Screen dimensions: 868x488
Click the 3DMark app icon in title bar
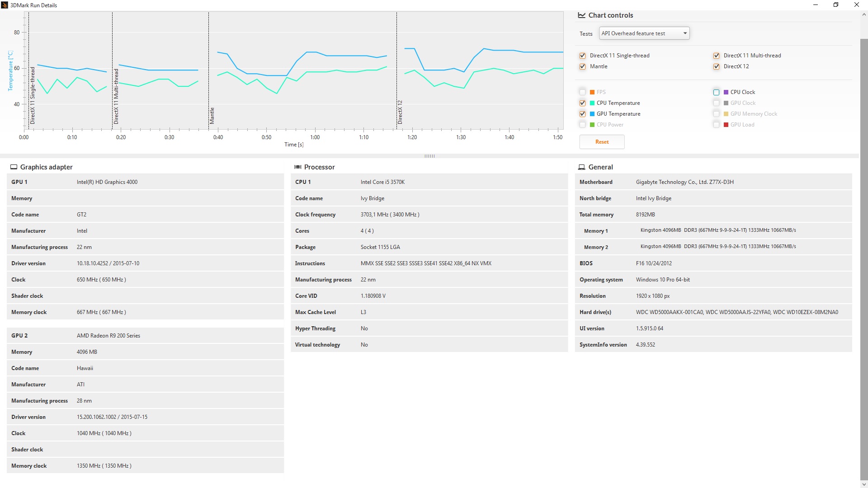tap(5, 5)
